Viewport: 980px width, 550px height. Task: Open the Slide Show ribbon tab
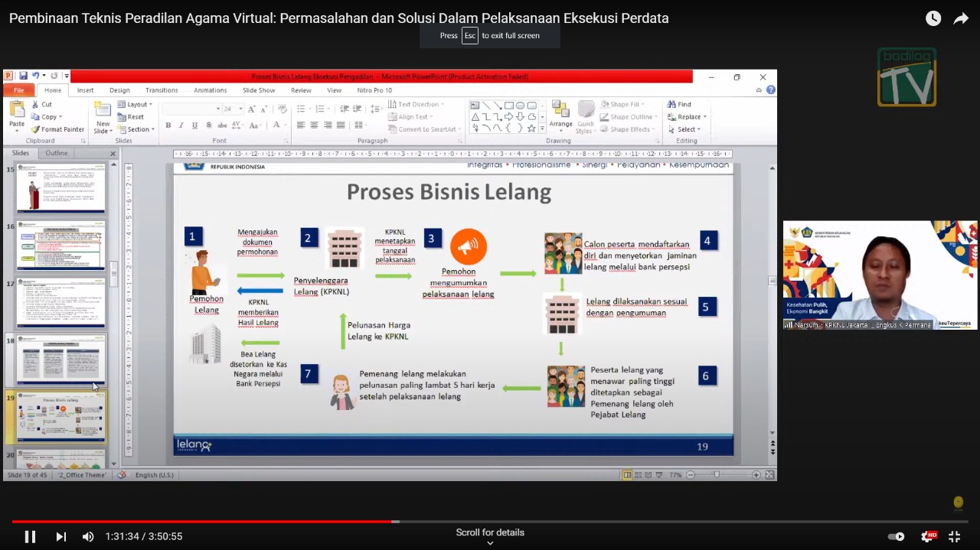259,90
